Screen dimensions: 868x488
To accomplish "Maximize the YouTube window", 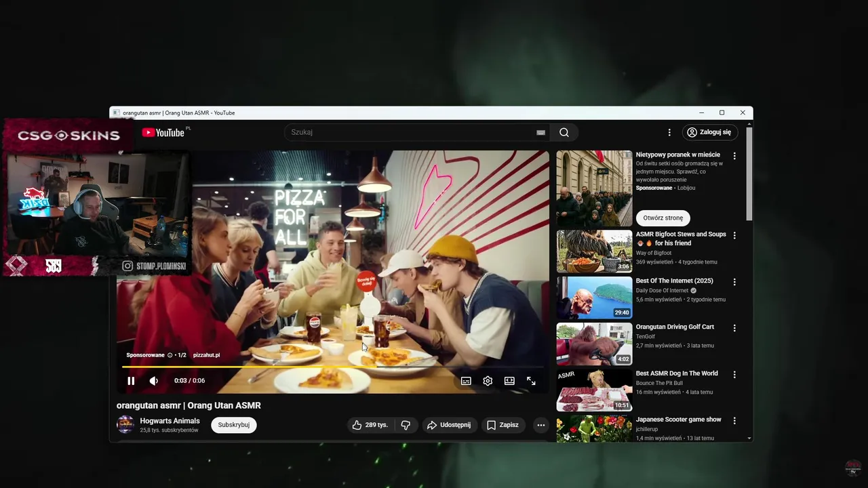I will point(722,113).
